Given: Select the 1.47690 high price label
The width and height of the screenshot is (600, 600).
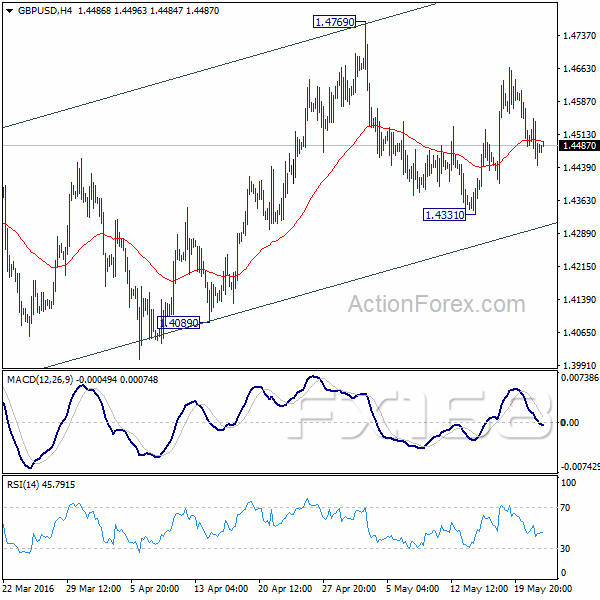Looking at the screenshot, I should (335, 21).
